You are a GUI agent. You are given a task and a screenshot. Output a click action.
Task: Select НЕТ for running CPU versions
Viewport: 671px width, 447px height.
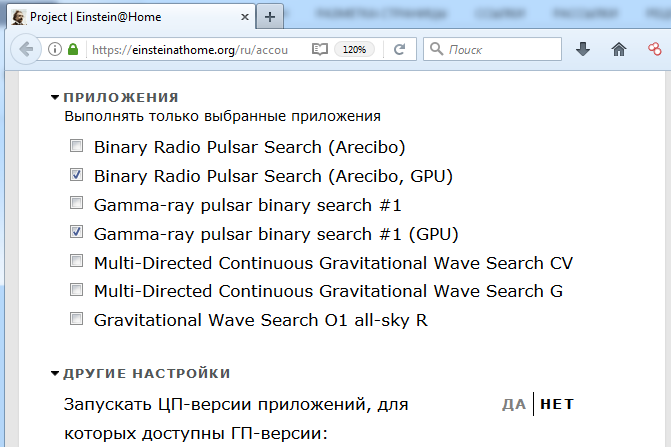click(557, 404)
